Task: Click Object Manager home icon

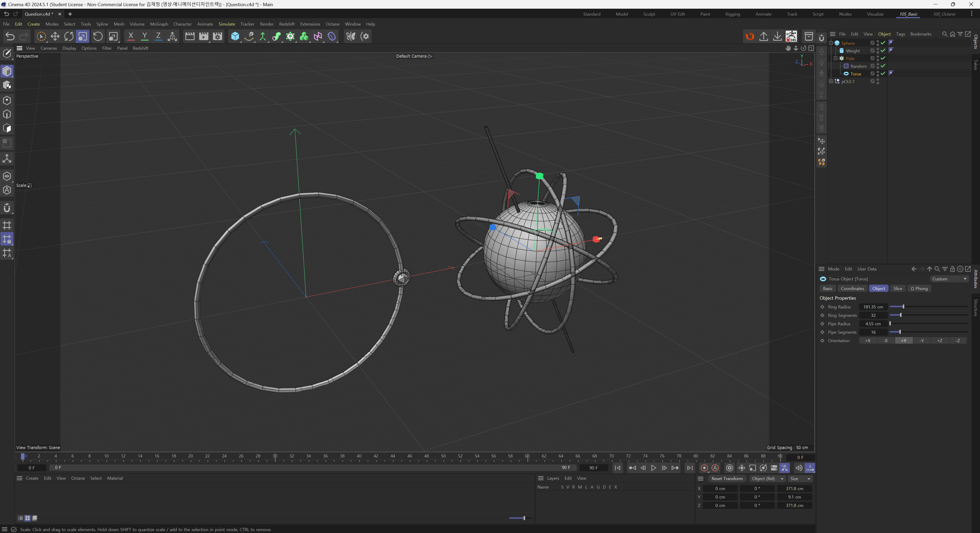Action: (952, 34)
